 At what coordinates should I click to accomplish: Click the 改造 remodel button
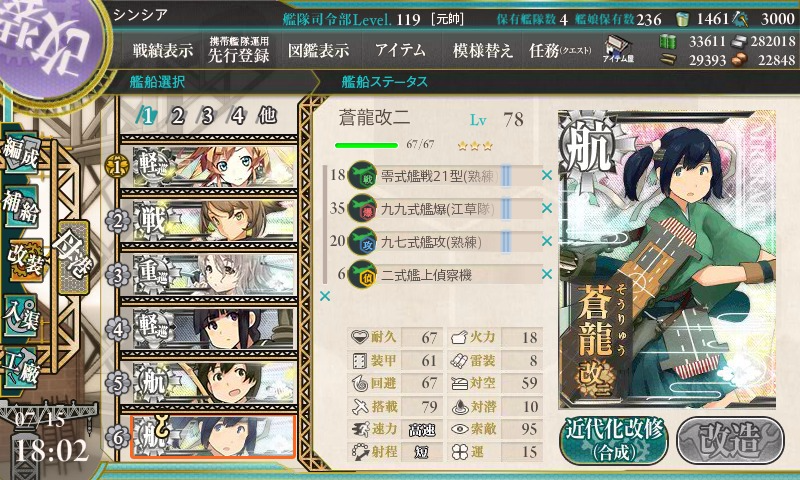pyautogui.click(x=731, y=440)
